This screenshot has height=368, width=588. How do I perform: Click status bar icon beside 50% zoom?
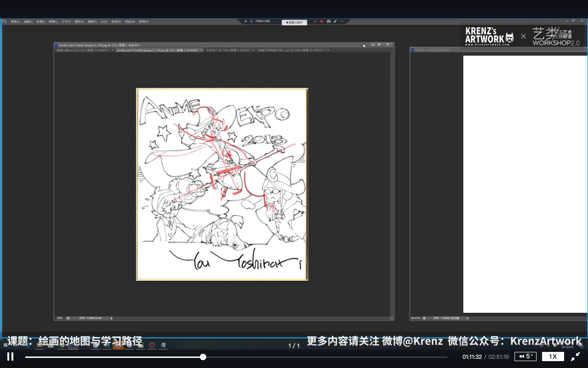point(68,318)
